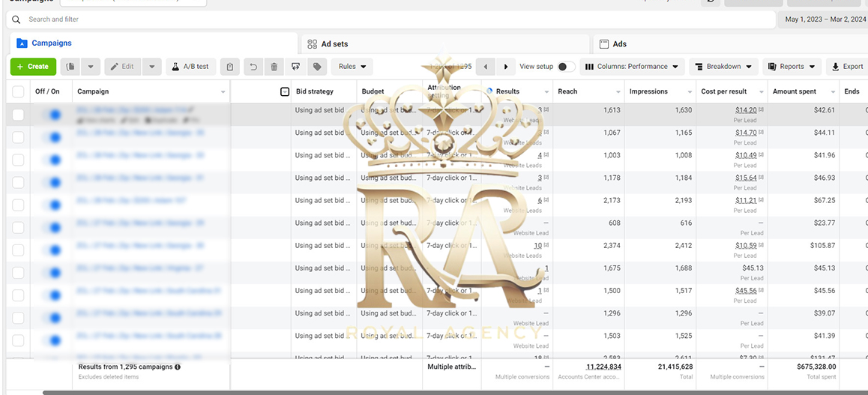Click sort arrow in Impressions column header

689,92
